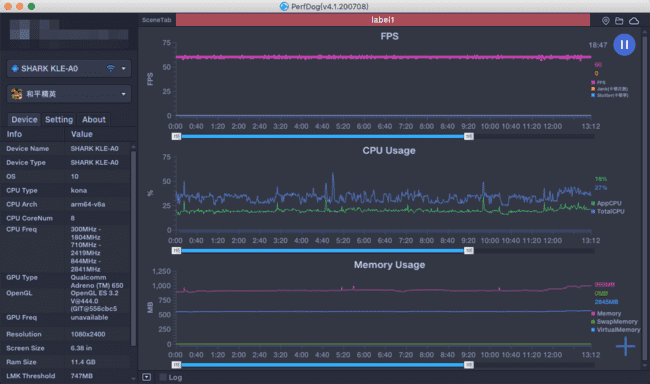Open the 和平精英 app dropdown
This screenshot has height=384, width=650.
(x=69, y=94)
